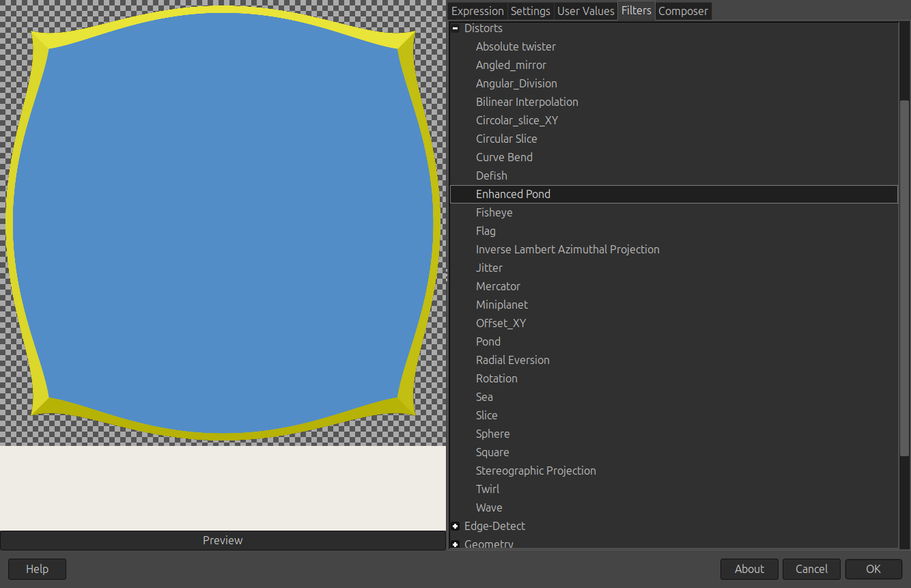The width and height of the screenshot is (911, 588).
Task: Select Inverse Lambert Azimuthal Projection
Action: coord(567,249)
